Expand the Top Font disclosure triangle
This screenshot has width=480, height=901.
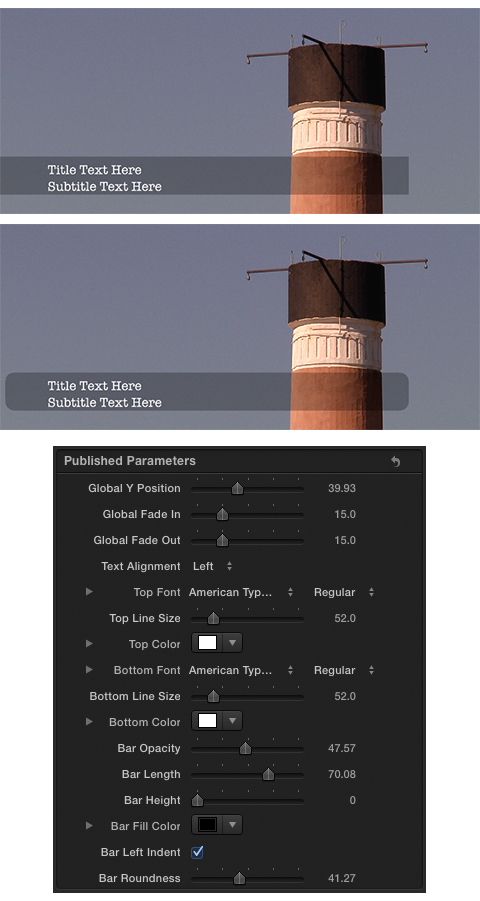pos(89,591)
